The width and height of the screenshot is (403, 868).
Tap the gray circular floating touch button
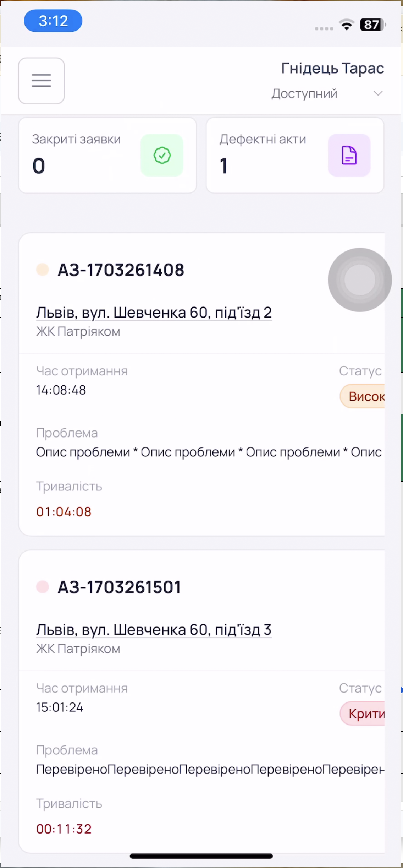point(360,280)
